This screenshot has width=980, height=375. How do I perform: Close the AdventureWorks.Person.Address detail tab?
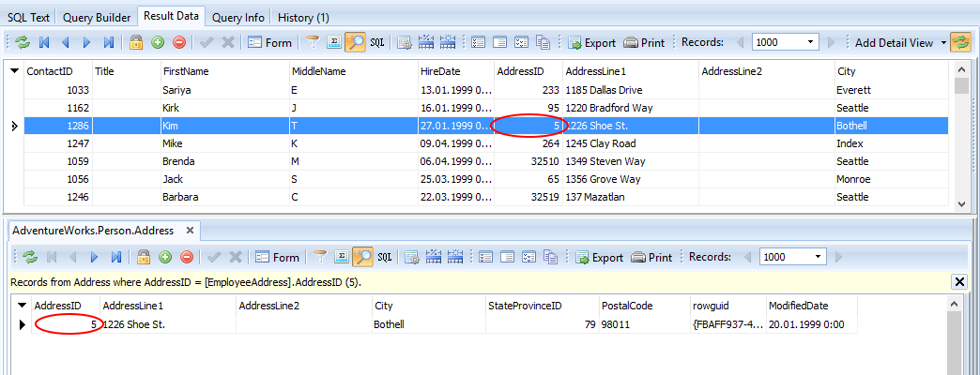click(189, 230)
